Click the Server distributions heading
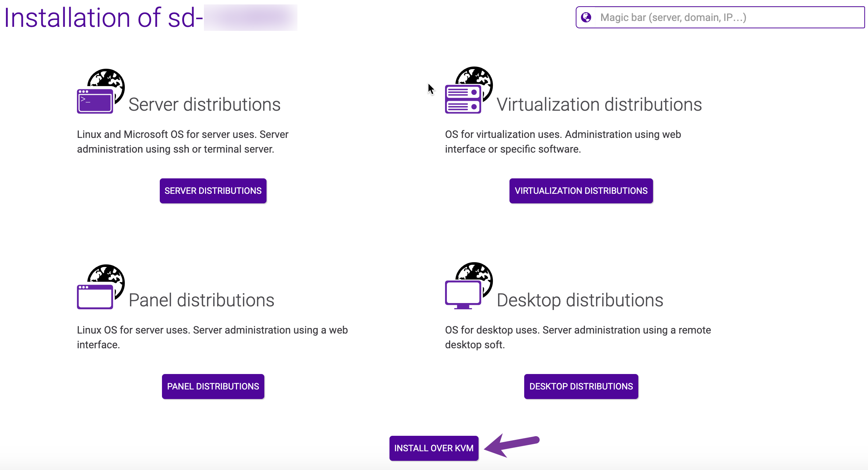The height and width of the screenshot is (470, 868). (x=204, y=104)
